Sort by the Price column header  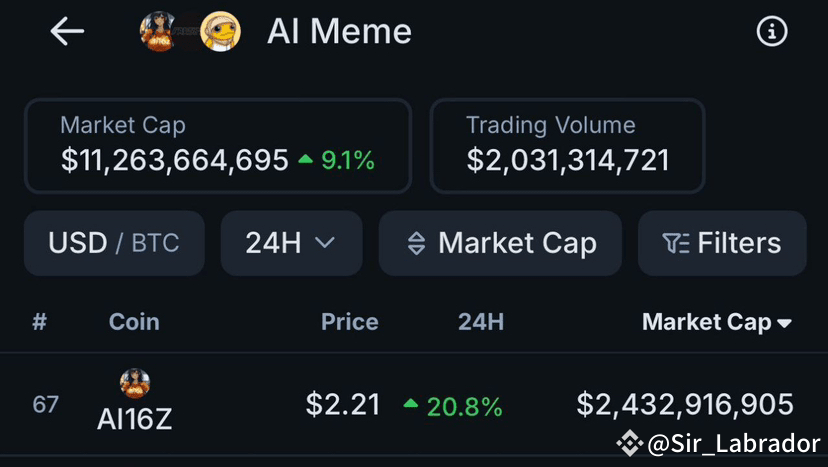click(x=350, y=322)
